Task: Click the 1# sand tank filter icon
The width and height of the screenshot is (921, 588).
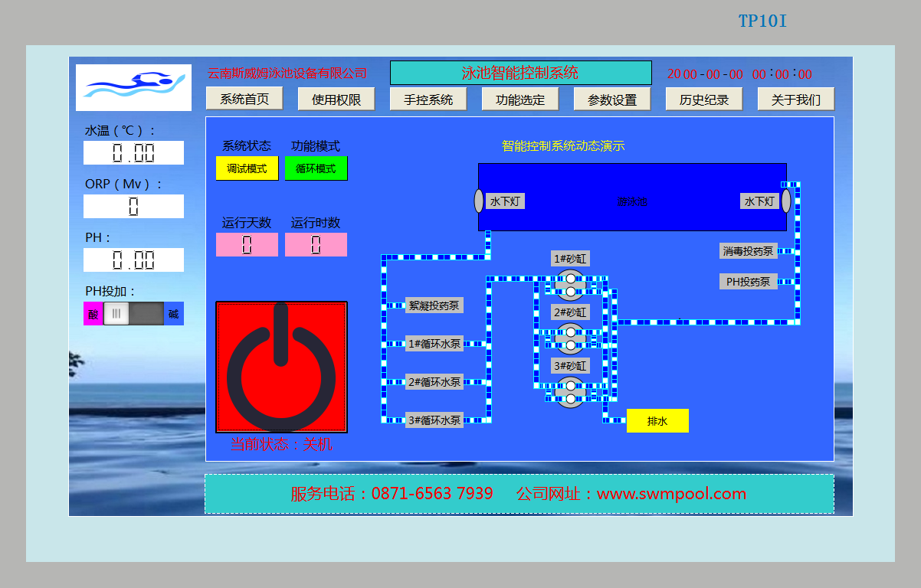Action: pyautogui.click(x=570, y=284)
